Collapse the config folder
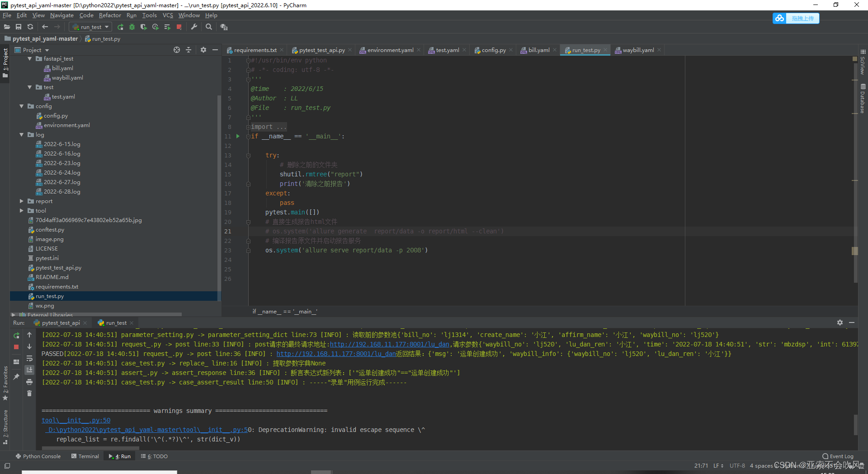Image resolution: width=868 pixels, height=474 pixels. pyautogui.click(x=22, y=106)
